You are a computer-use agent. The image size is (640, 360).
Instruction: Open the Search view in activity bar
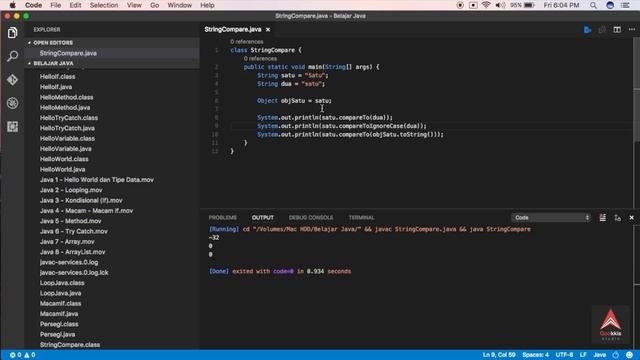[x=12, y=56]
